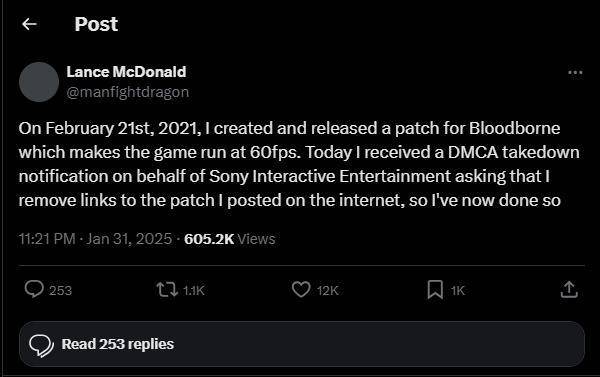Open the Lance McDonald display name link
This screenshot has width=600, height=377.
click(x=126, y=72)
